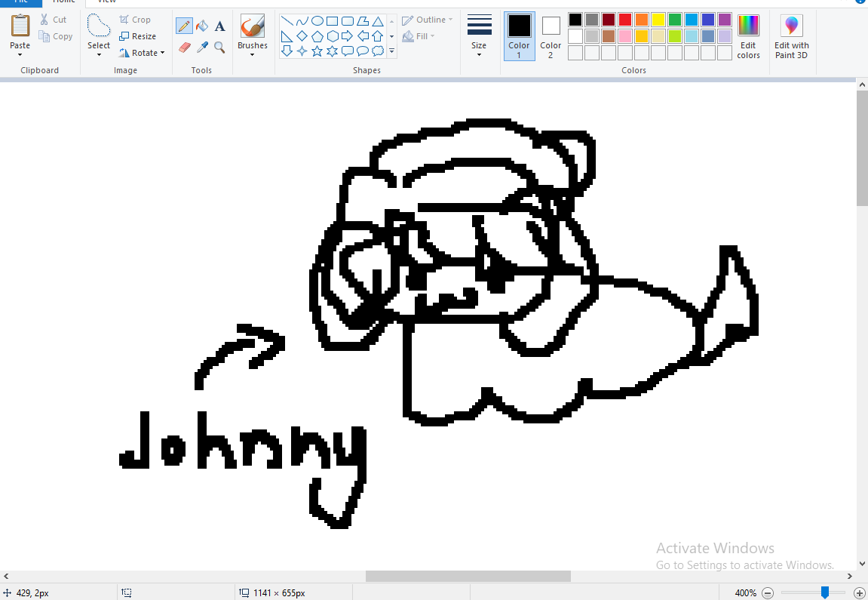The image size is (868, 600).
Task: Open the File menu
Action: tap(20, 2)
